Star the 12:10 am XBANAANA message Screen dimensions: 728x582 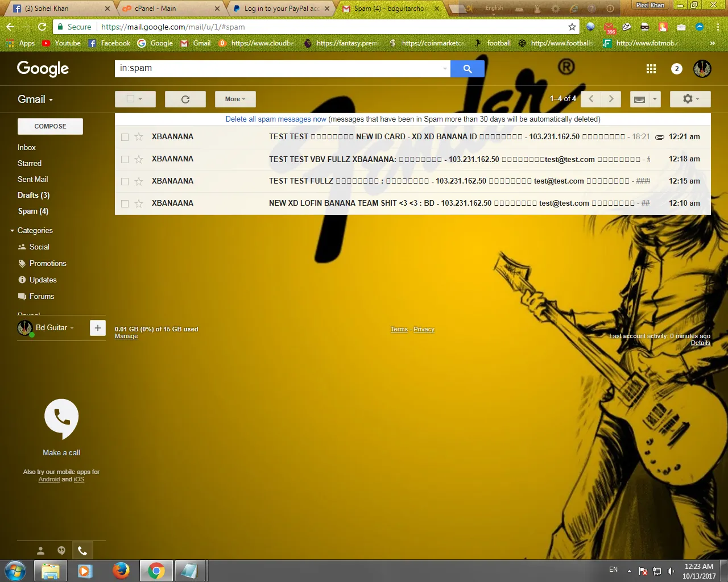pos(139,203)
